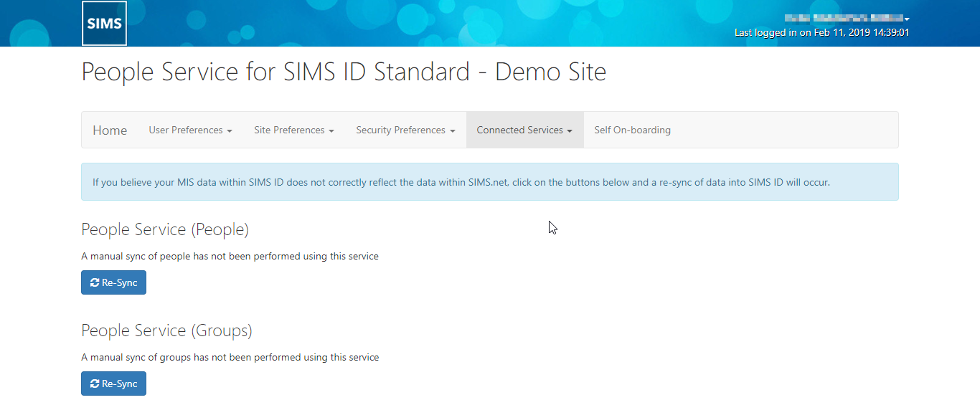Click Re-Sync under People Service (People)
Screen dimensions: 980x405
(x=113, y=282)
